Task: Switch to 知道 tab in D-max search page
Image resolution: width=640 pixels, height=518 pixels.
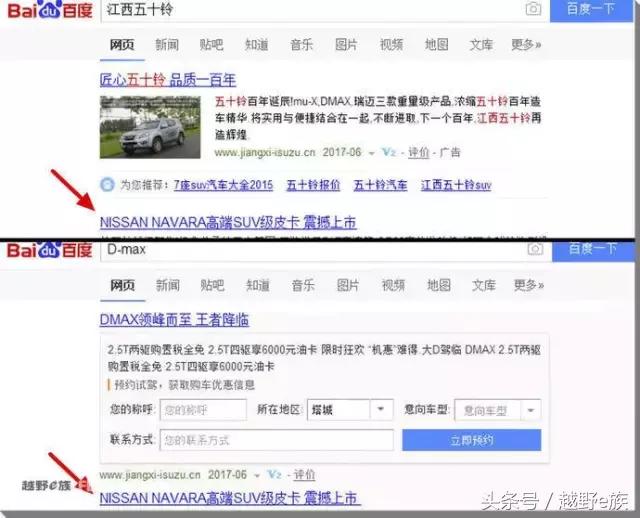Action: click(258, 285)
